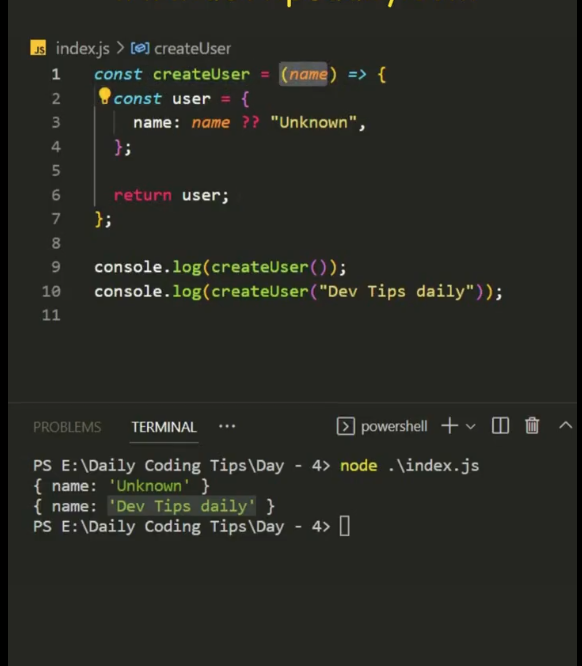Screen dimensions: 582x666
Task: Click the const user declaration on line 2
Action: pyautogui.click(x=162, y=99)
